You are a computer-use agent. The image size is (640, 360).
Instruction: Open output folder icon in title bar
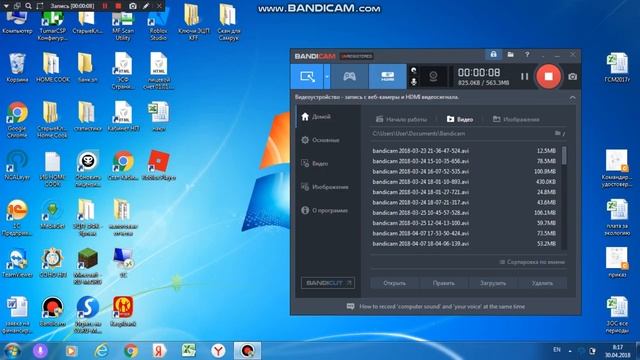[x=511, y=54]
